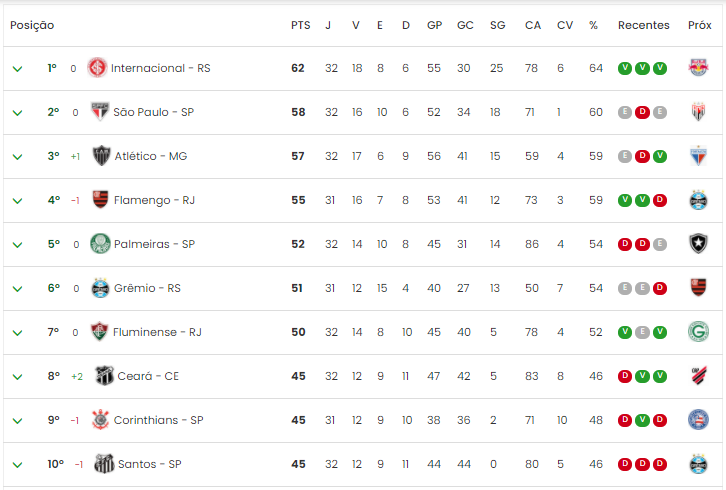This screenshot has height=490, width=726.
Task: Click the Atlético-MG club crest
Action: point(101,156)
